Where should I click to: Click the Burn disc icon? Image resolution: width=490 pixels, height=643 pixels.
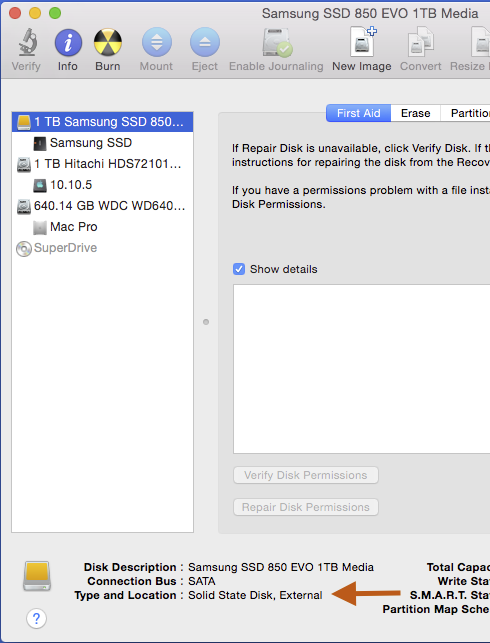108,42
